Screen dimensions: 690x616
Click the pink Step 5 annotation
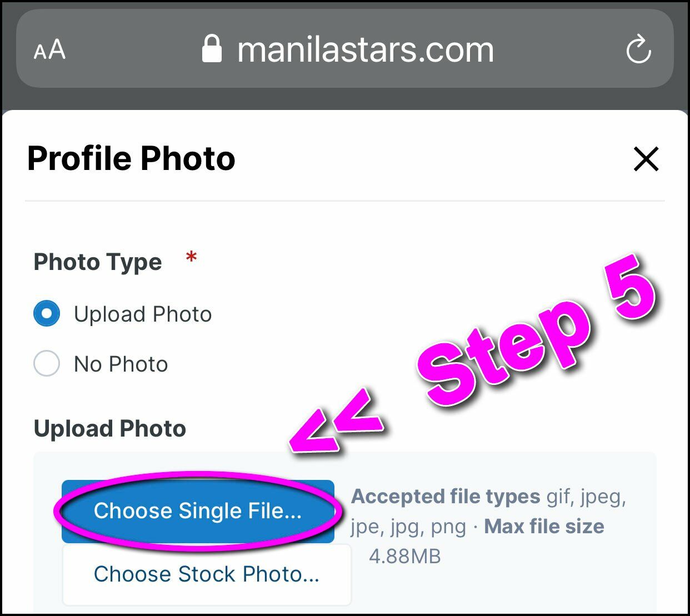tap(533, 333)
